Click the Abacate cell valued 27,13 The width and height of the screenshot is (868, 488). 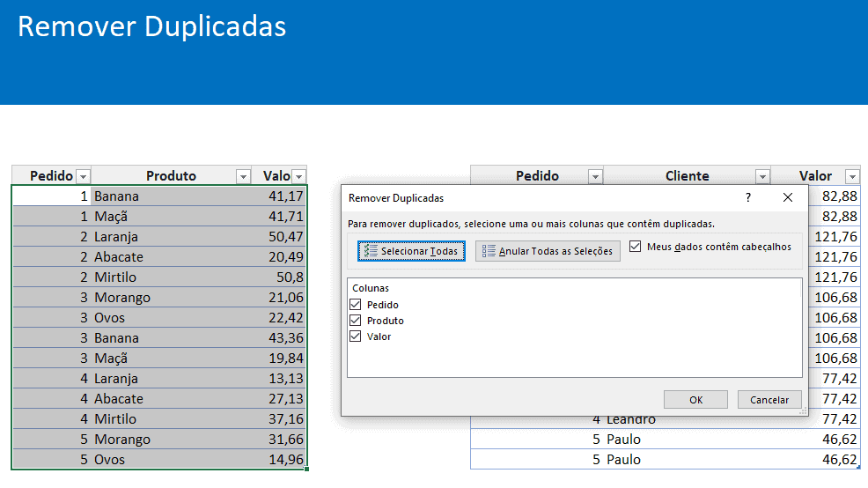[171, 399]
